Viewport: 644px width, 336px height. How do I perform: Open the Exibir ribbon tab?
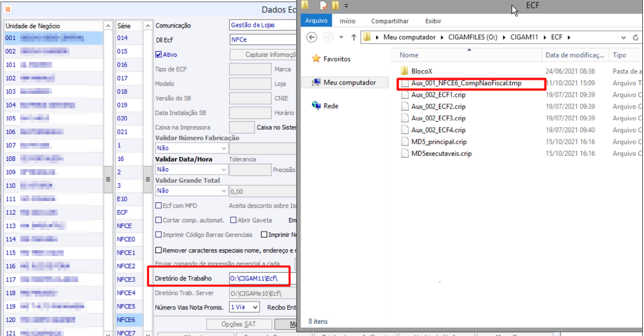click(x=433, y=21)
